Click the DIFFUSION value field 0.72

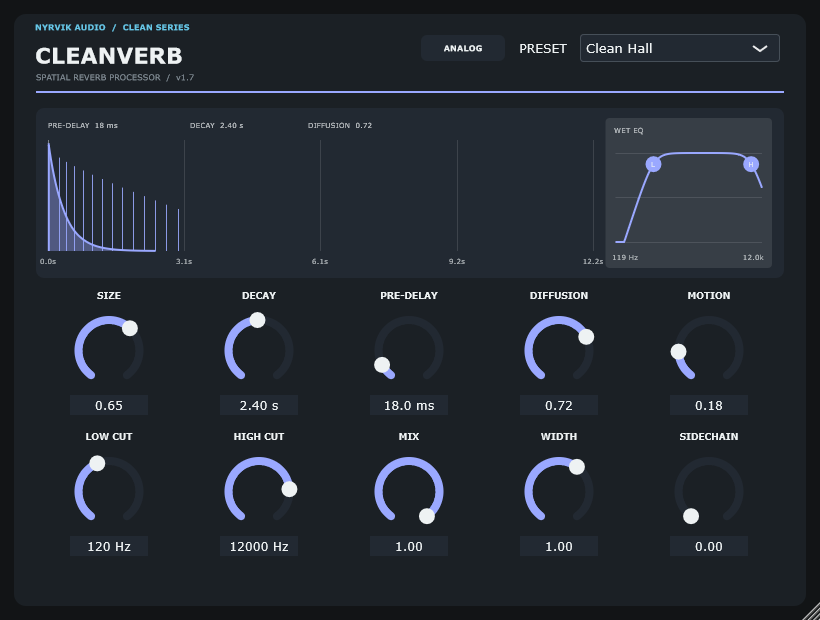pos(559,405)
